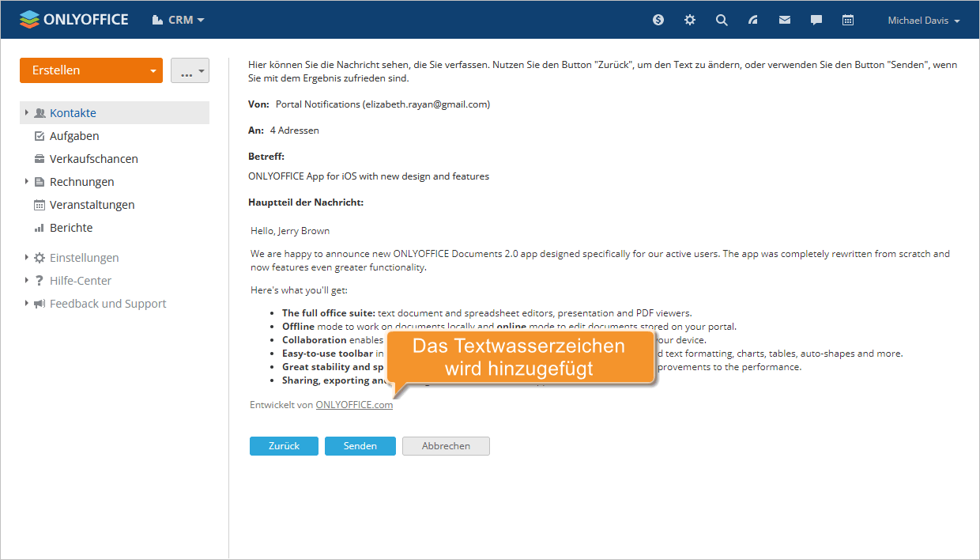This screenshot has height=560, width=980.
Task: Open Veranstaltungen in sidebar
Action: click(x=92, y=205)
